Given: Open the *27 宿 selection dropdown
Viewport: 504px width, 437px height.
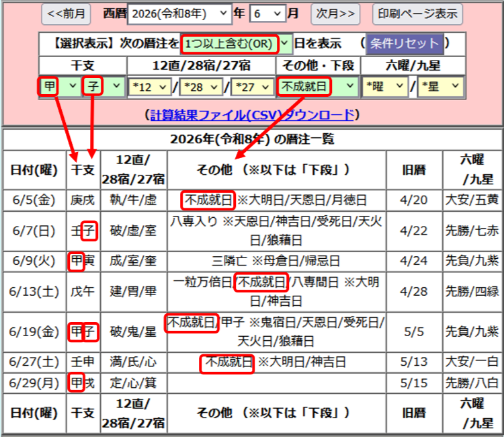Looking at the screenshot, I should click(252, 87).
